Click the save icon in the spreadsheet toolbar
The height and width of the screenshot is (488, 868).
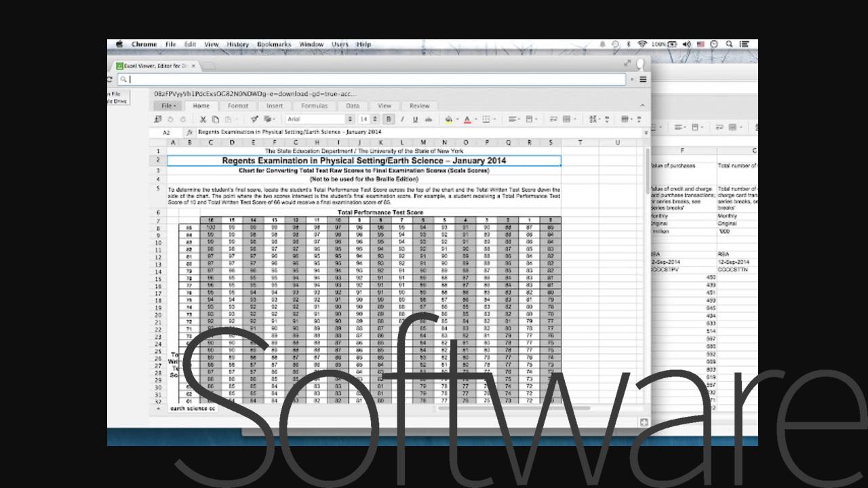[x=158, y=119]
